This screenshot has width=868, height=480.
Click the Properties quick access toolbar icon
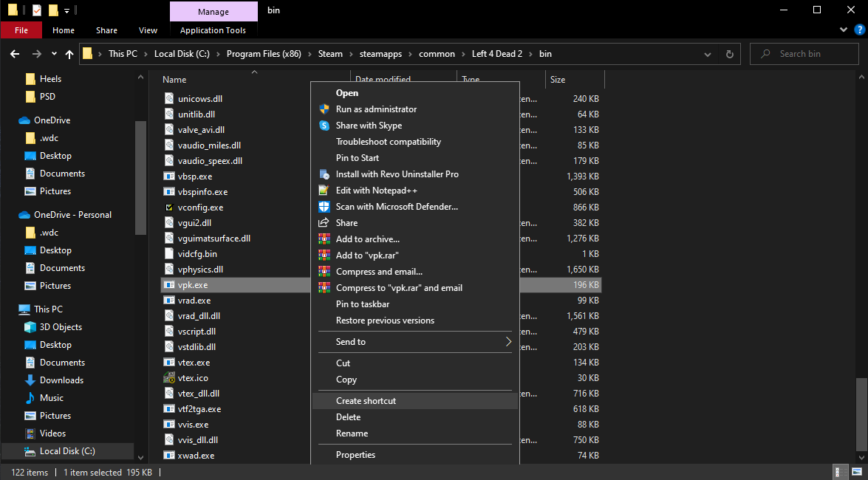click(37, 10)
